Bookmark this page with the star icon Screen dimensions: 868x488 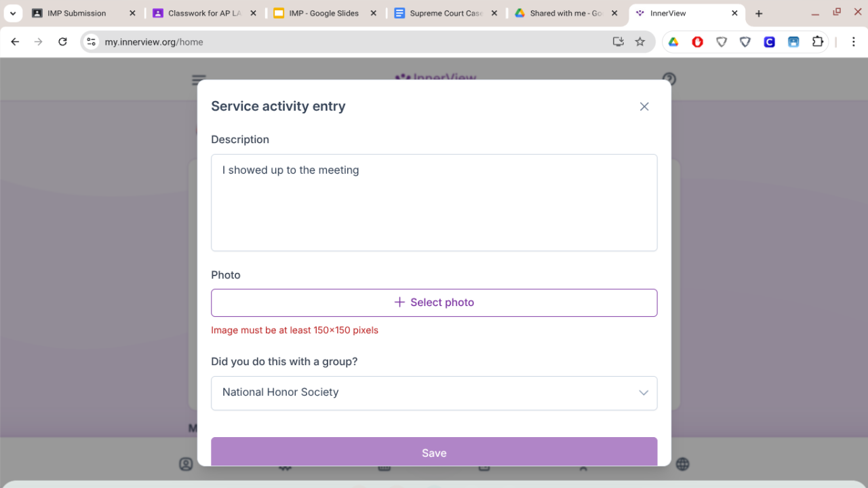coord(639,42)
